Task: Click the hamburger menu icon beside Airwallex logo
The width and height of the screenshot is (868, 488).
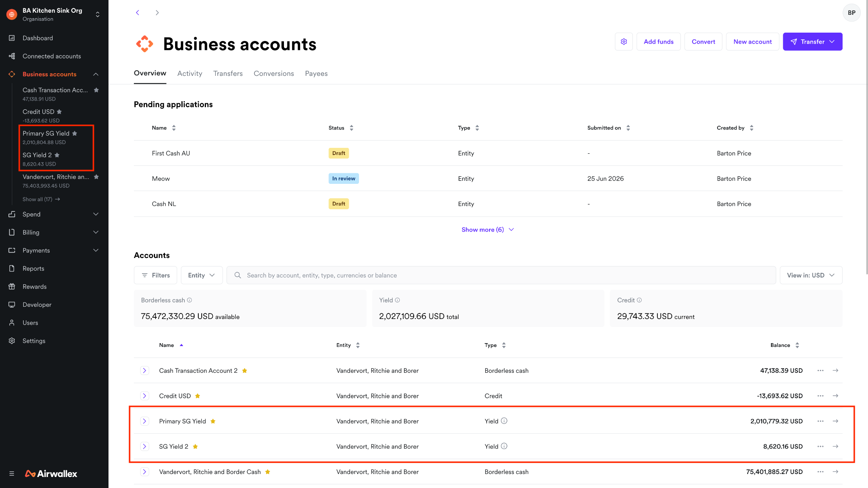Action: (12, 474)
